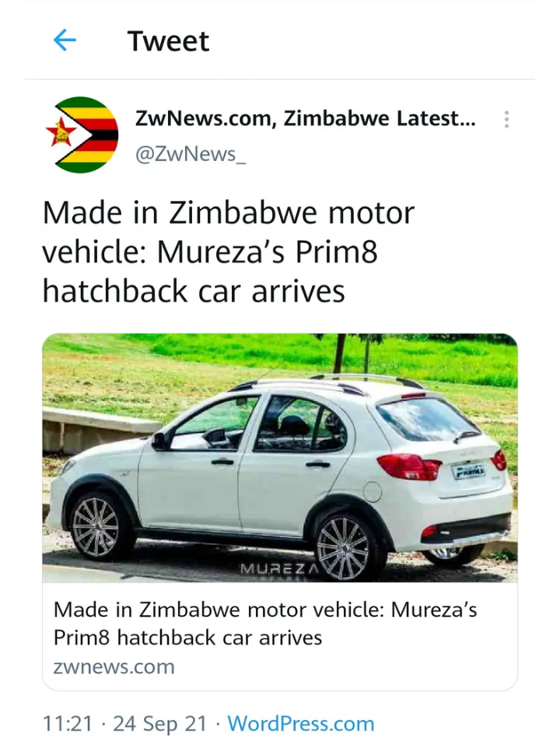Open the three-dot more options menu
Screen dimensions: 560x752
[506, 119]
